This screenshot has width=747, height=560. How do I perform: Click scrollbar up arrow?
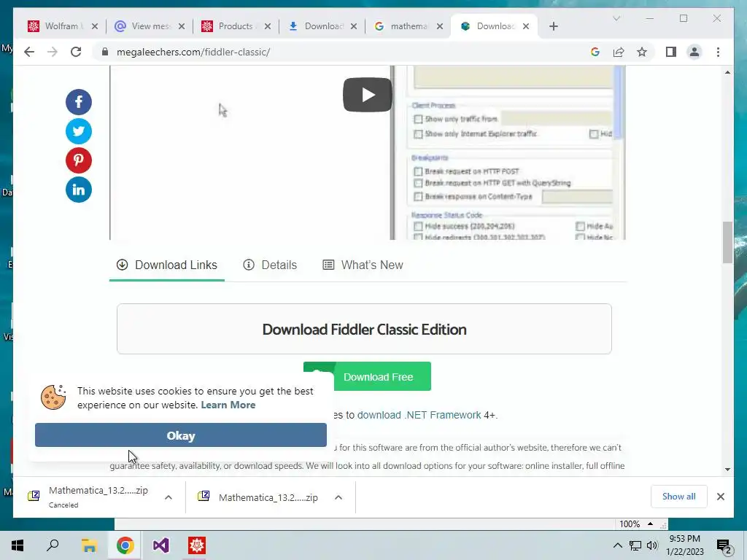[x=727, y=72]
